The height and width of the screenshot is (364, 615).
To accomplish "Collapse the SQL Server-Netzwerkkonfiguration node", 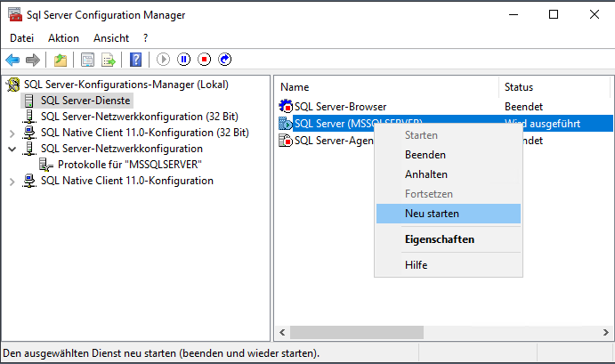I will click(12, 149).
